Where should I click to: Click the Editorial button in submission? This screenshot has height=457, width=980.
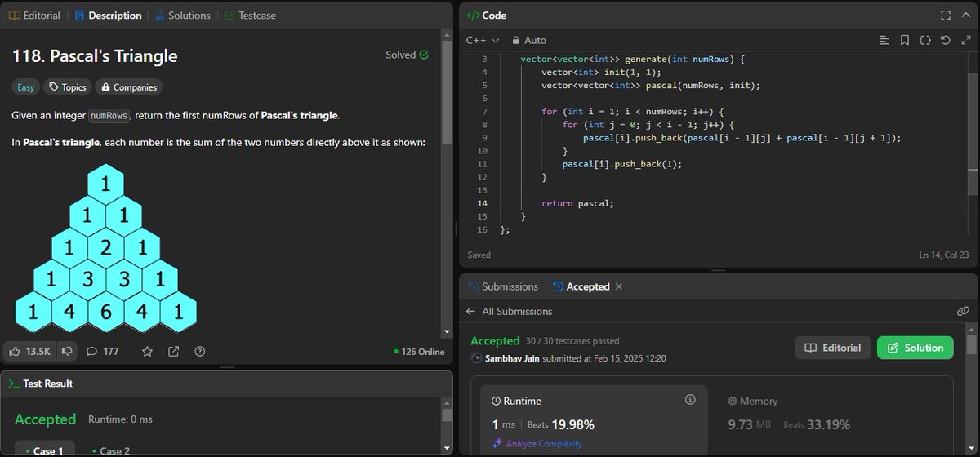[833, 348]
